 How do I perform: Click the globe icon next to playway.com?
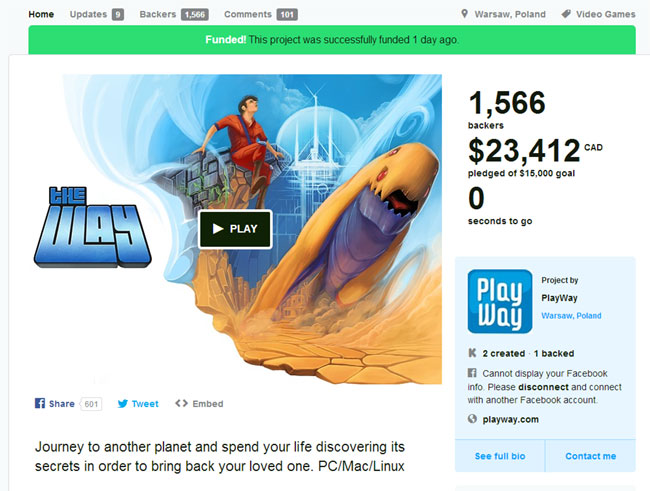[x=472, y=419]
